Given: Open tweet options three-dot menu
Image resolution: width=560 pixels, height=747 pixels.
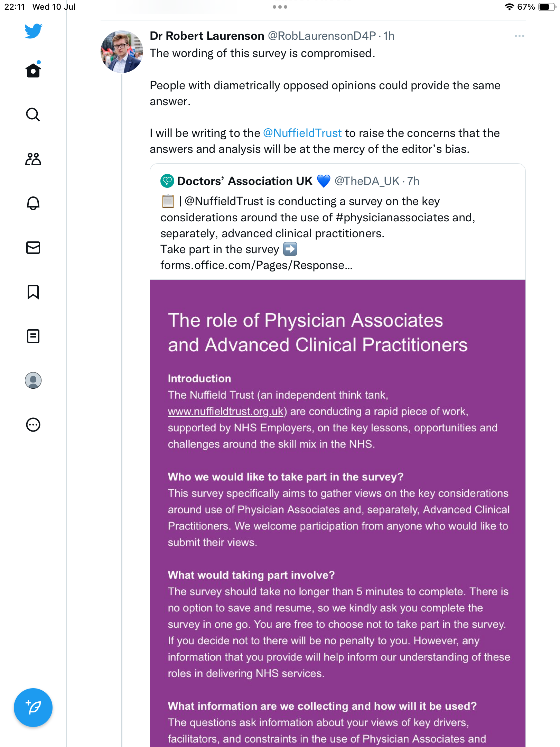Looking at the screenshot, I should (519, 36).
